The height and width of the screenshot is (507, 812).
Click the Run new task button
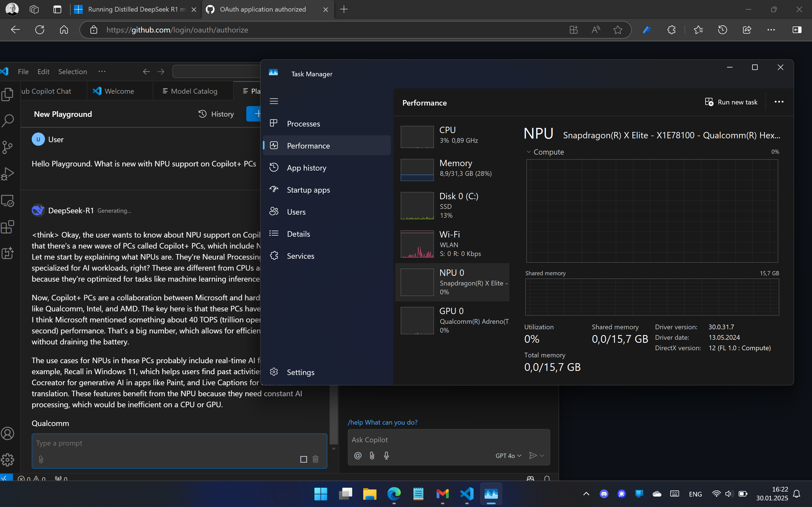tap(731, 102)
